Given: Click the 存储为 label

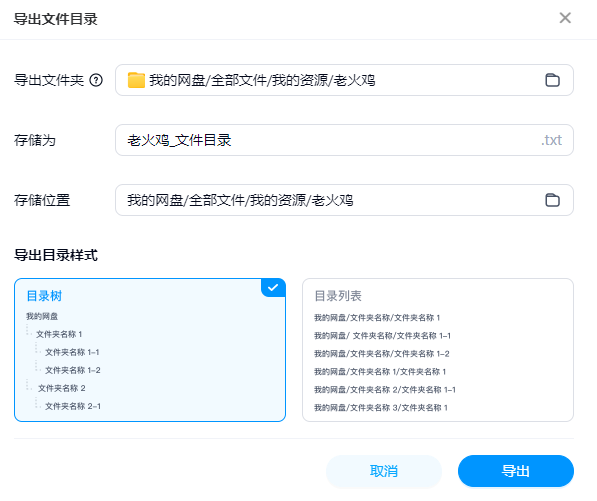Looking at the screenshot, I should coord(35,140).
